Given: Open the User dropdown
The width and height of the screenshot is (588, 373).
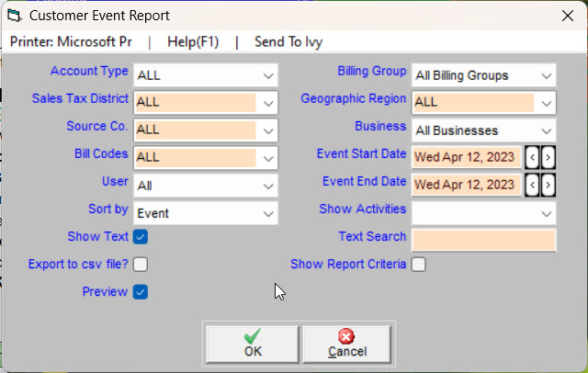Looking at the screenshot, I should (x=206, y=186).
